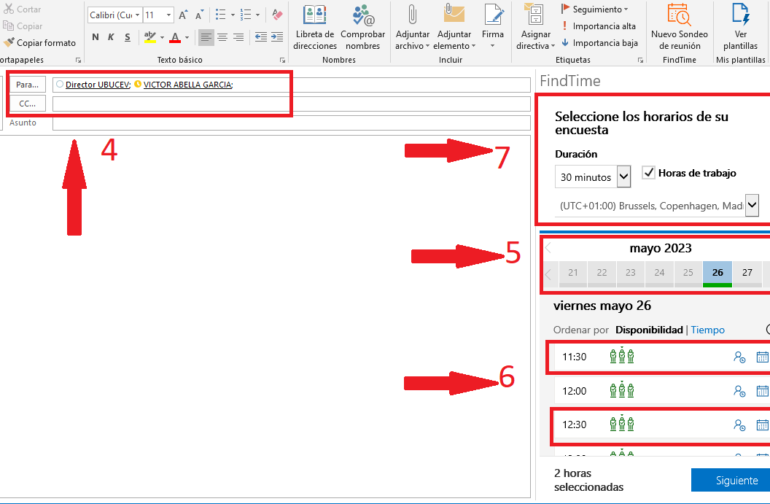This screenshot has height=504, width=770.
Task: Click Ver plantillas
Action: click(741, 28)
